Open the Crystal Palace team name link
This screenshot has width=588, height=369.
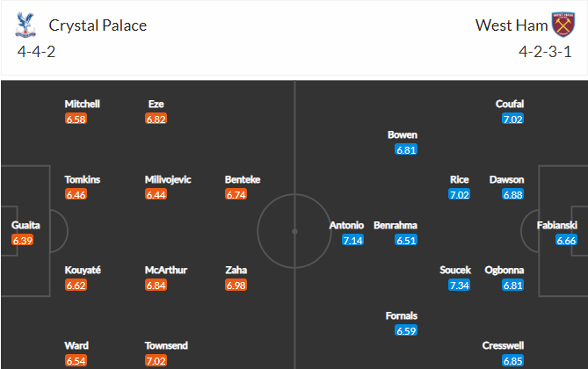tap(98, 25)
